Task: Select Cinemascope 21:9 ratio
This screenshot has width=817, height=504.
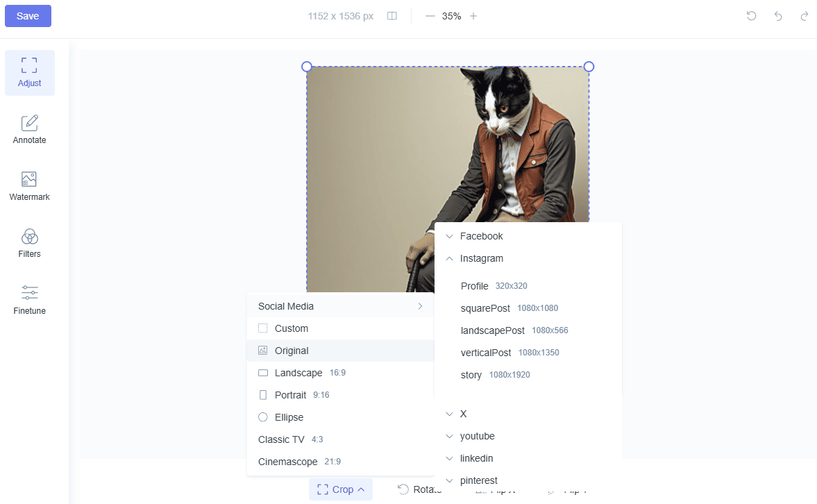Action: [x=341, y=462]
